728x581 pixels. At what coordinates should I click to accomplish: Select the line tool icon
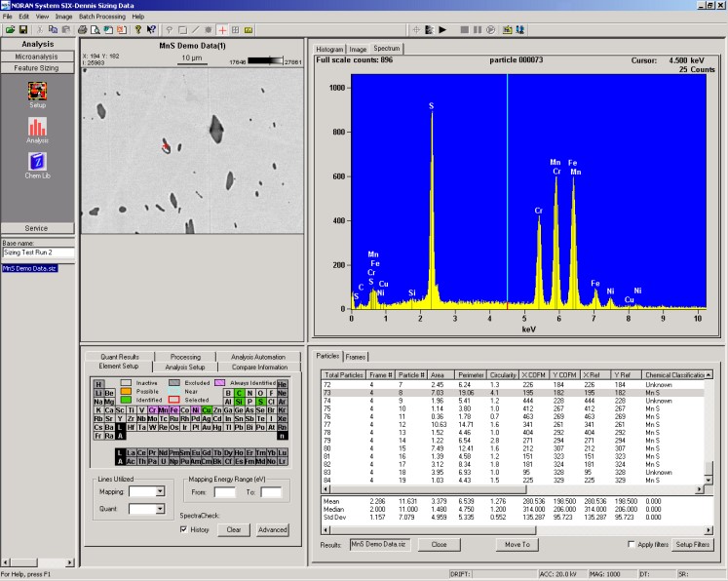[x=196, y=30]
